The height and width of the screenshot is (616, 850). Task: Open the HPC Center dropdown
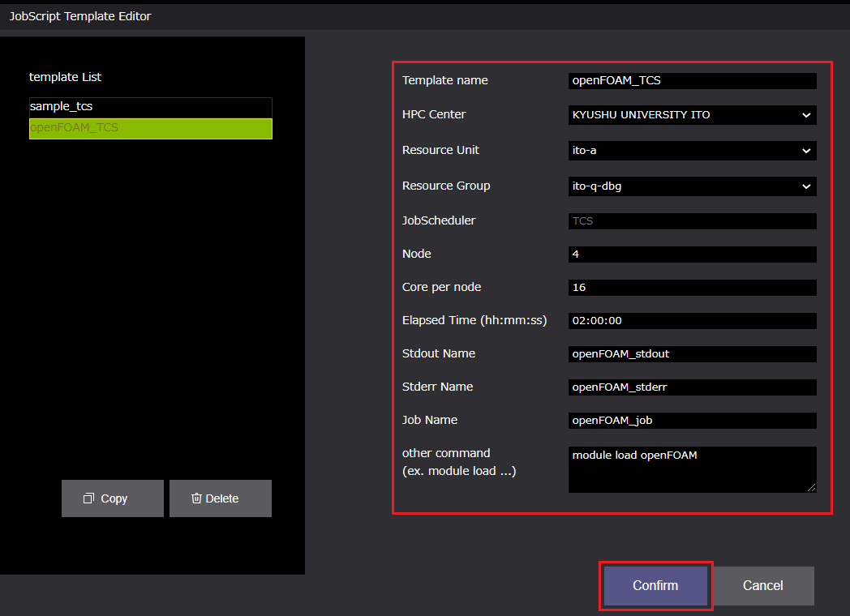[x=692, y=115]
